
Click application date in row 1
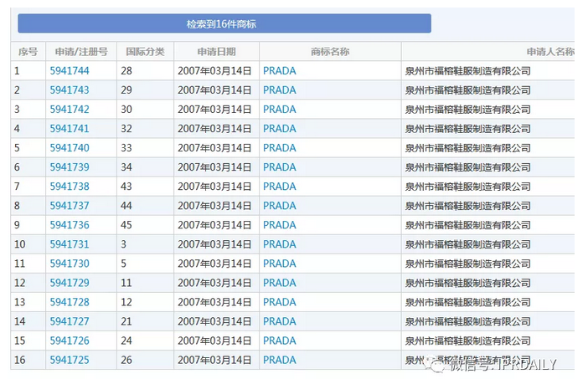pyautogui.click(x=214, y=71)
